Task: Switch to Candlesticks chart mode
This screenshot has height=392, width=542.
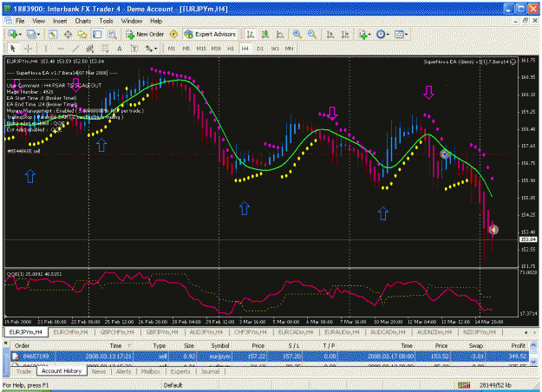Action: (x=265, y=34)
